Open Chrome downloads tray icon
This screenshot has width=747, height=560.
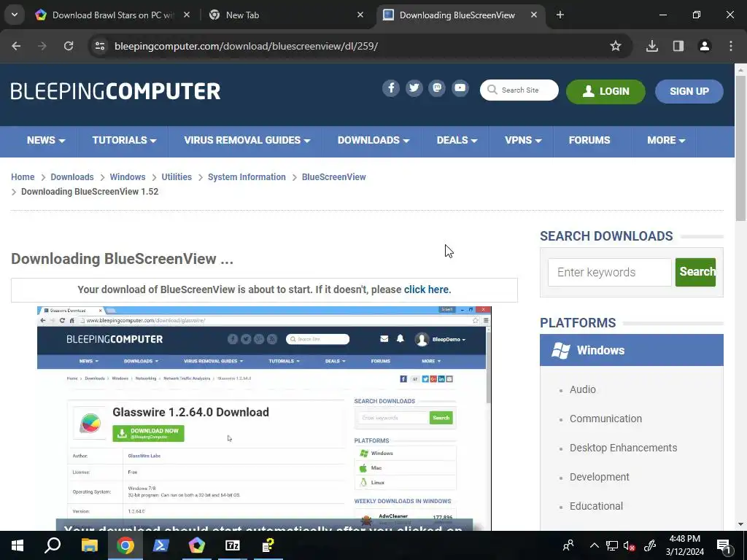pos(652,46)
